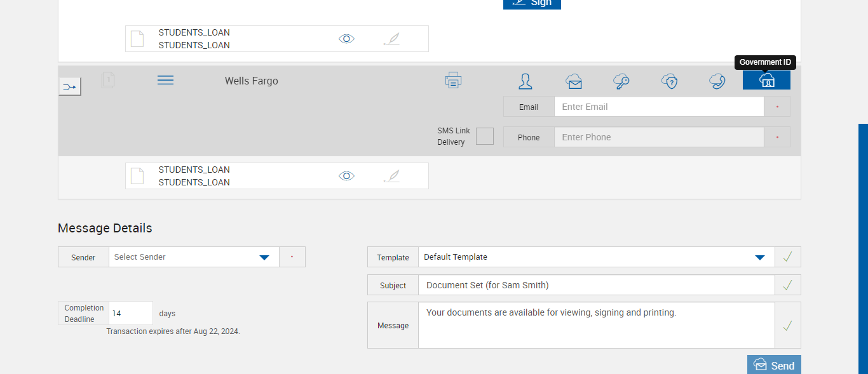
Task: Click the password key authentication icon
Action: pos(621,81)
